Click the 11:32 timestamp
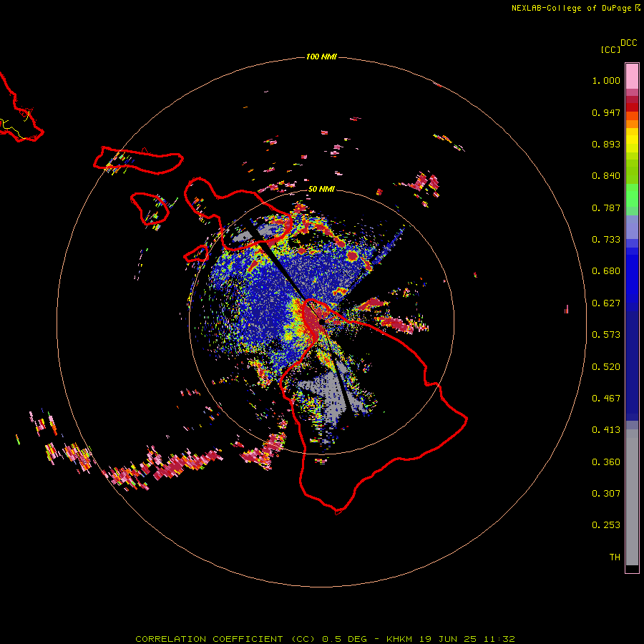Screen dimensions: 644x644 [x=499, y=639]
